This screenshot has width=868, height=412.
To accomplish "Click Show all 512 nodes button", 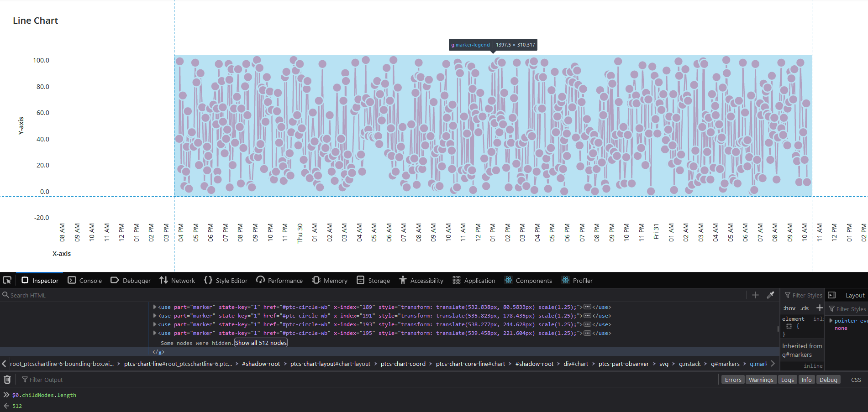I will (261, 343).
